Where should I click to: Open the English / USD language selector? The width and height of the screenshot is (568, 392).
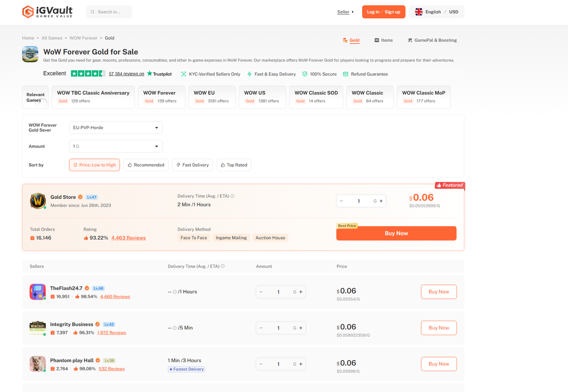coord(437,12)
